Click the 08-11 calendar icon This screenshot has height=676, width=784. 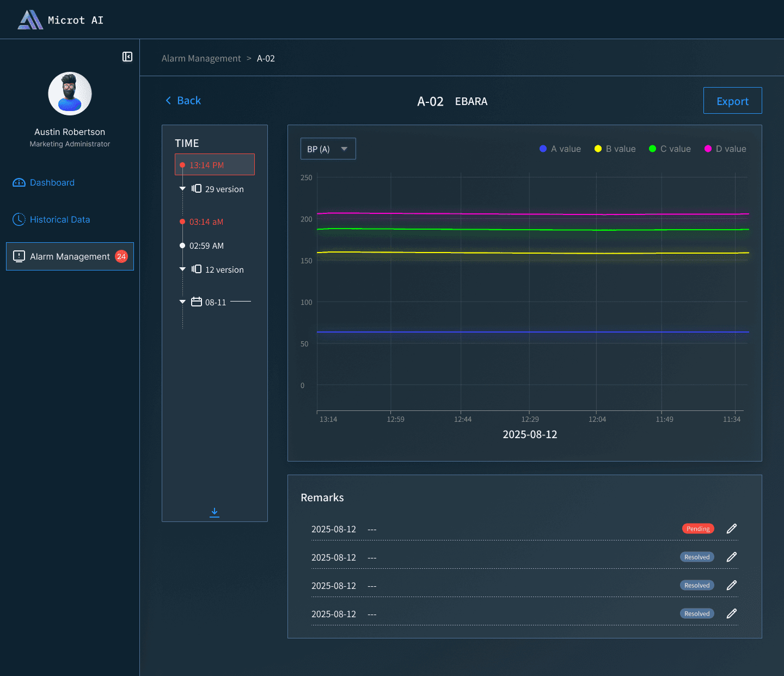click(x=197, y=302)
